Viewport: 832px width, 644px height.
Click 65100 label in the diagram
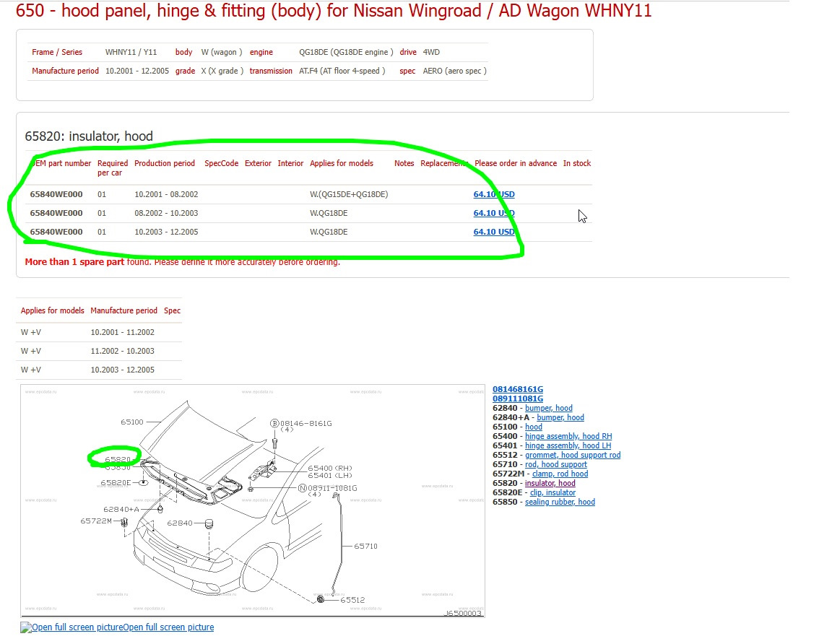pyautogui.click(x=132, y=422)
